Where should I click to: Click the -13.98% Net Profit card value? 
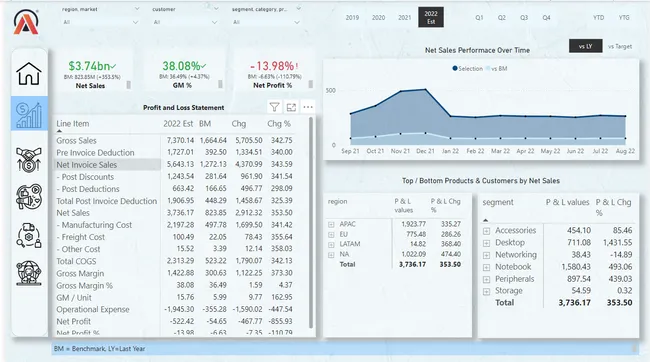click(272, 66)
